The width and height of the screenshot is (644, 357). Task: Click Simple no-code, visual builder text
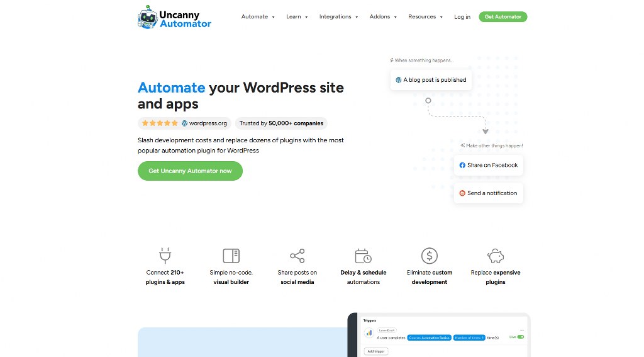(231, 277)
